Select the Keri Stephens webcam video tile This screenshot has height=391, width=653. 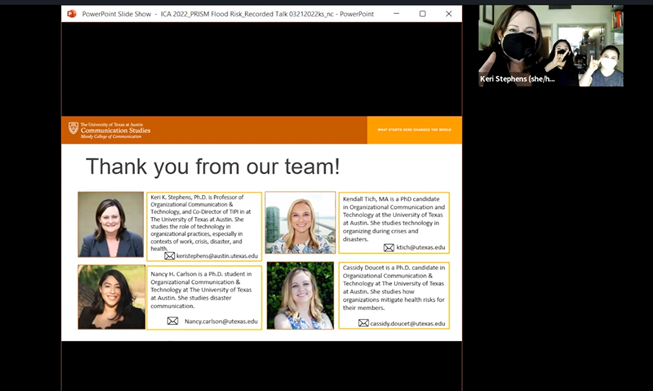pyautogui.click(x=551, y=46)
